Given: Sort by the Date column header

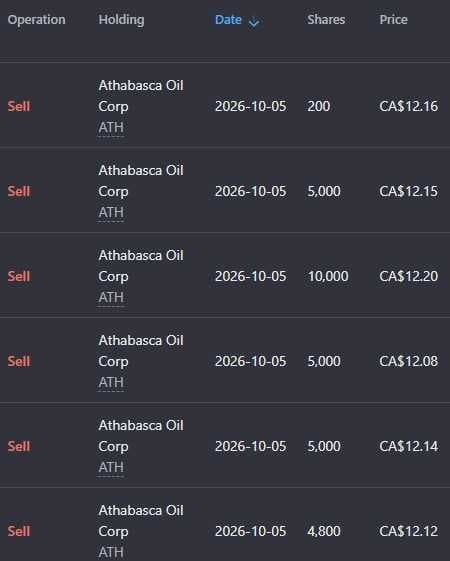Looking at the screenshot, I should point(228,20).
